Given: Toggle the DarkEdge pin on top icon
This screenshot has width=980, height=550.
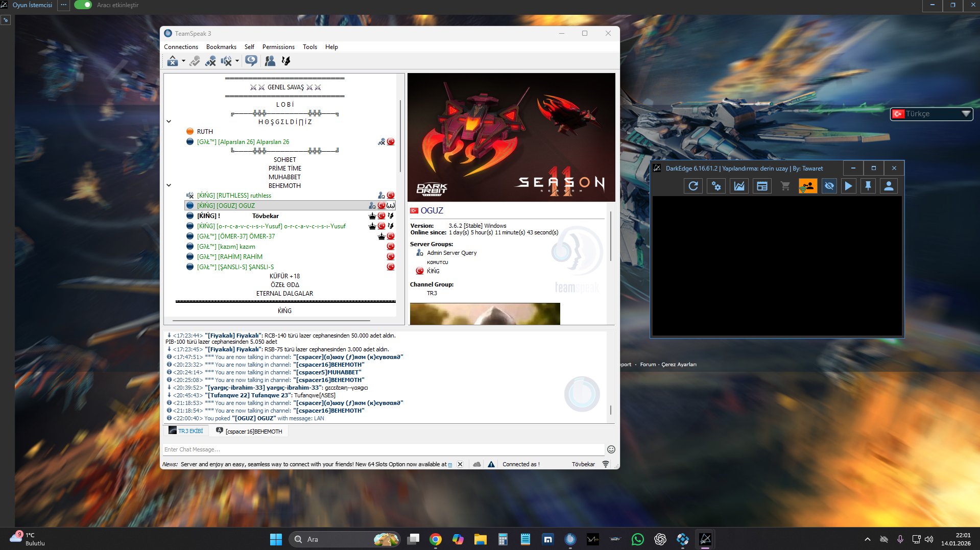Looking at the screenshot, I should click(x=868, y=186).
